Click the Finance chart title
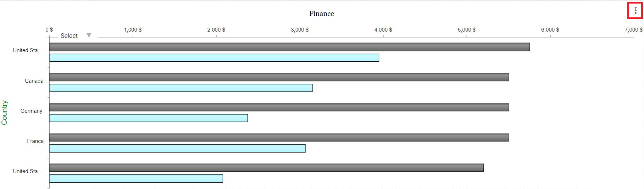Viewport: 644px width, 189px height. [x=321, y=14]
